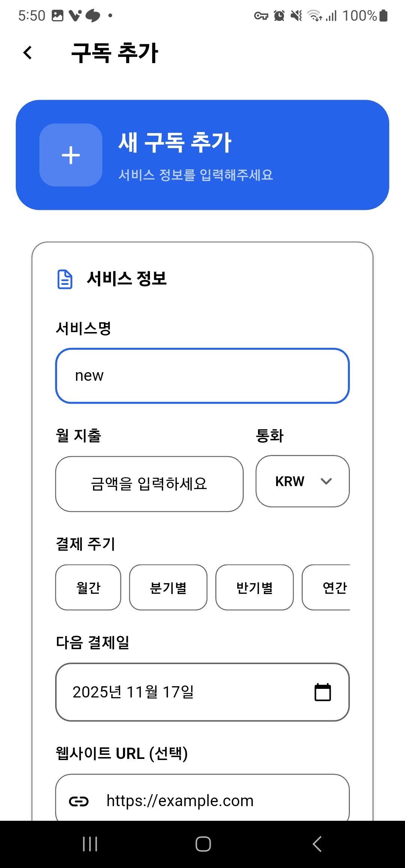Viewport: 405px width, 868px height.
Task: Tap the alarm icon in status bar
Action: pyautogui.click(x=279, y=16)
